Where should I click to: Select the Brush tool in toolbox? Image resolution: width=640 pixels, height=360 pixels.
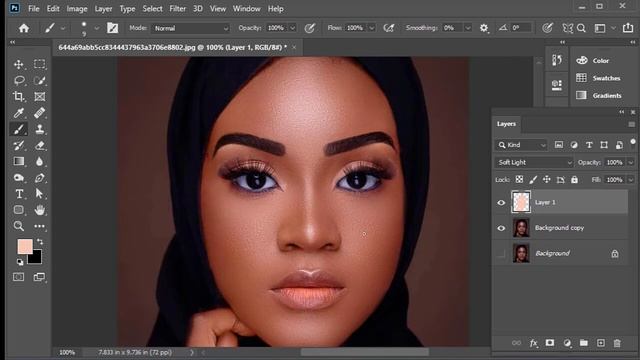(19, 129)
